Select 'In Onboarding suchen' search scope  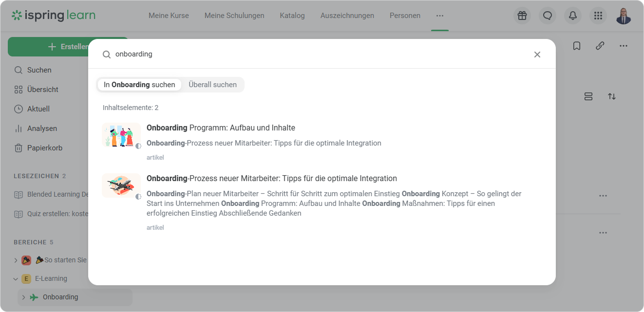[139, 85]
